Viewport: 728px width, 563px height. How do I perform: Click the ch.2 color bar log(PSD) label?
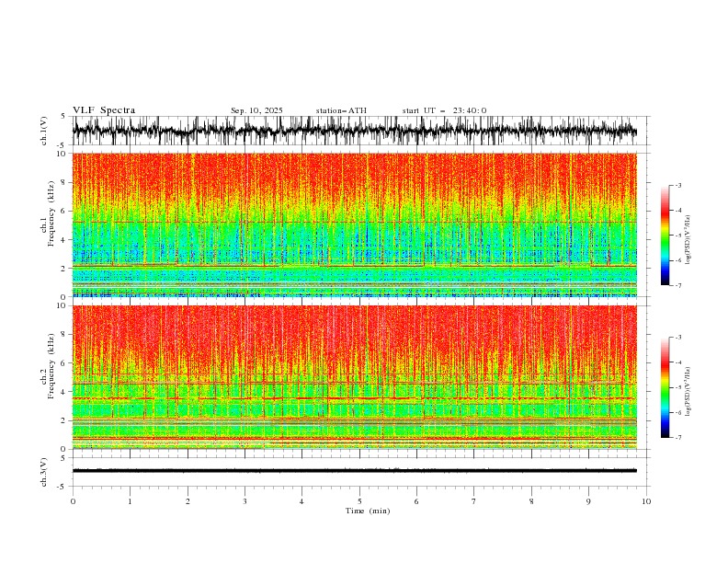tap(689, 392)
